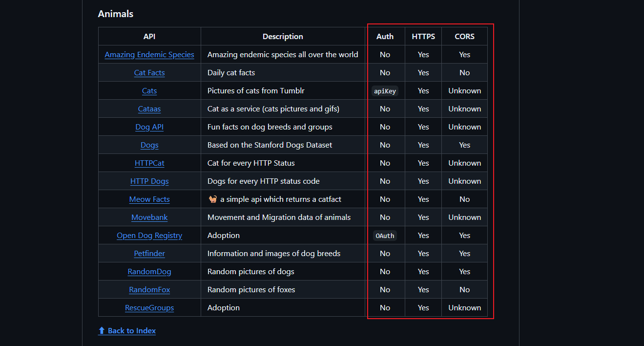
Task: Visit the HTTP Dogs link
Action: click(149, 181)
